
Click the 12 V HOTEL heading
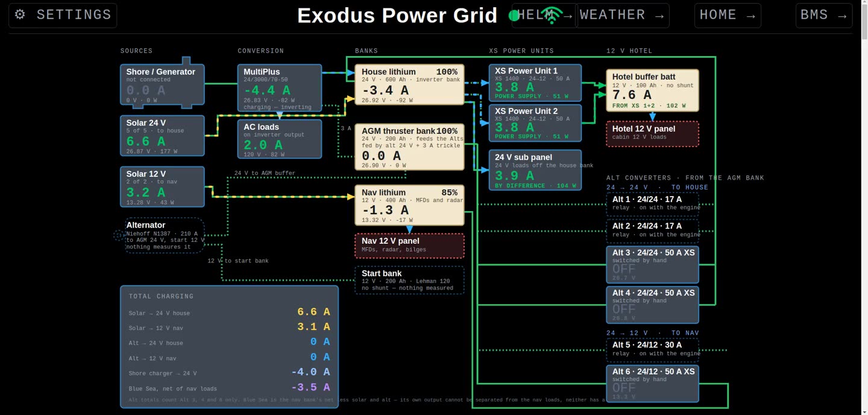pos(629,51)
